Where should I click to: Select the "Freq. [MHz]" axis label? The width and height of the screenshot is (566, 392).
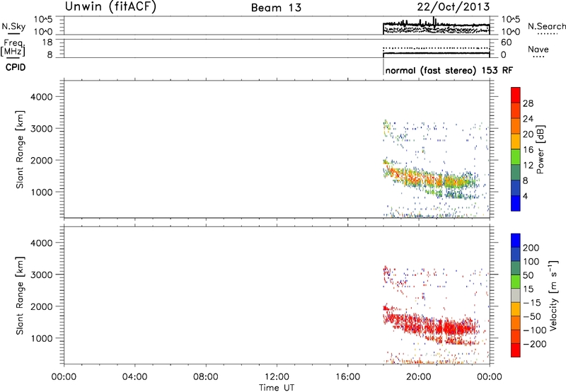(13, 47)
